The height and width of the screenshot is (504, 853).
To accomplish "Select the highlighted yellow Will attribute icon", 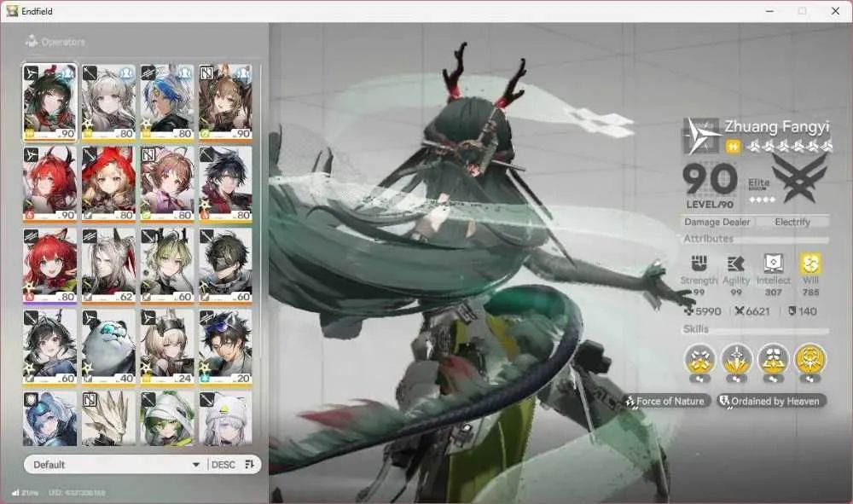I will (810, 264).
